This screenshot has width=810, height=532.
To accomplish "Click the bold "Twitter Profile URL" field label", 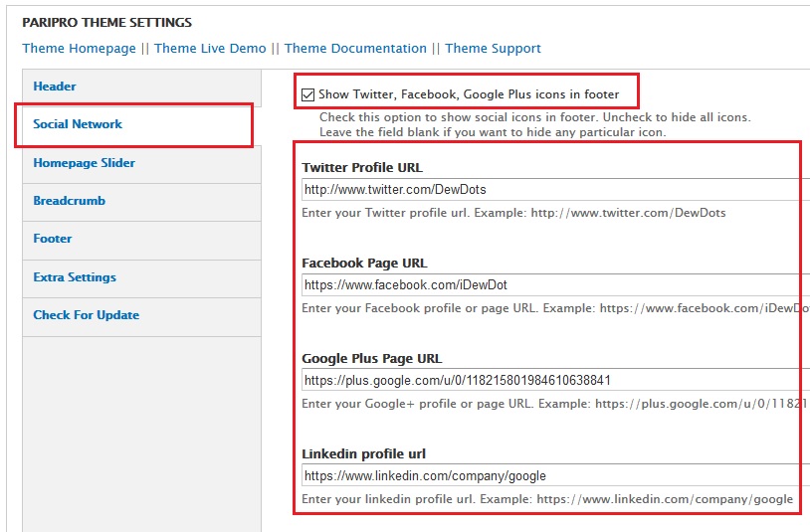I will pos(362,168).
